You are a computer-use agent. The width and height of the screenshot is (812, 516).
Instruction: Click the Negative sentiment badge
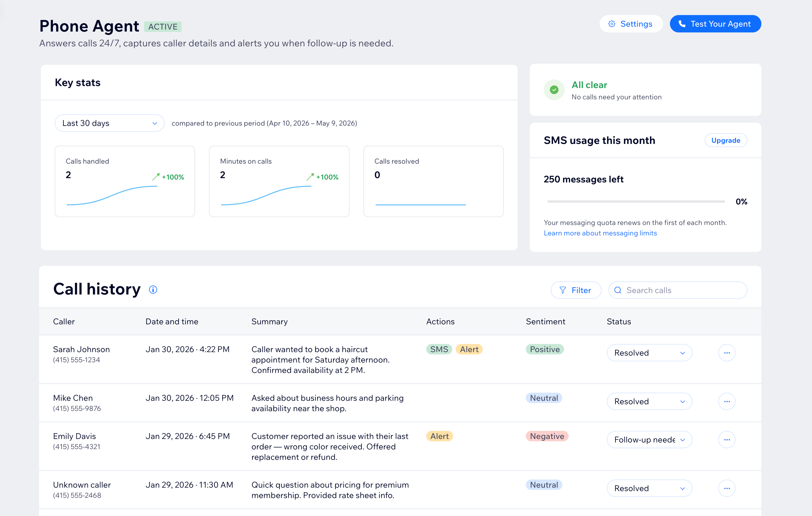[x=547, y=436]
